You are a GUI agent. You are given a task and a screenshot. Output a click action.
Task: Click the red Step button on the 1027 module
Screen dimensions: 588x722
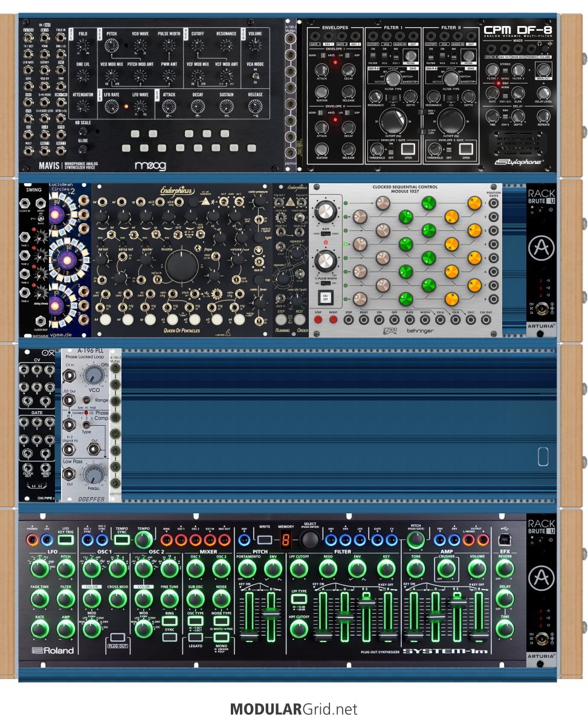318,319
